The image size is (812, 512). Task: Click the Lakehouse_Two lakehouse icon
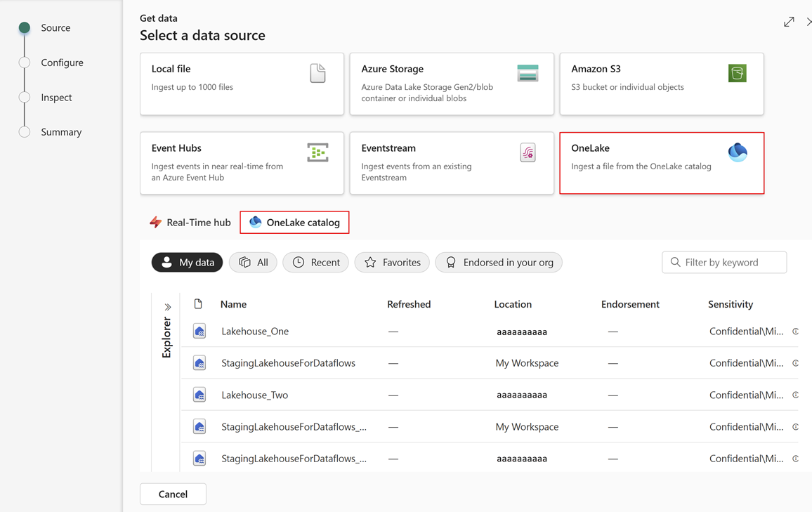(x=199, y=395)
